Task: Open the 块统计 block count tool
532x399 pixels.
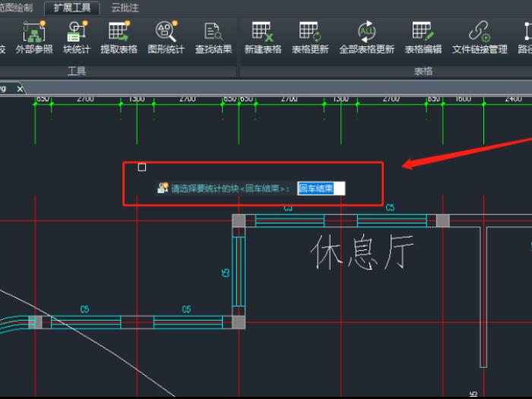Action: point(77,32)
